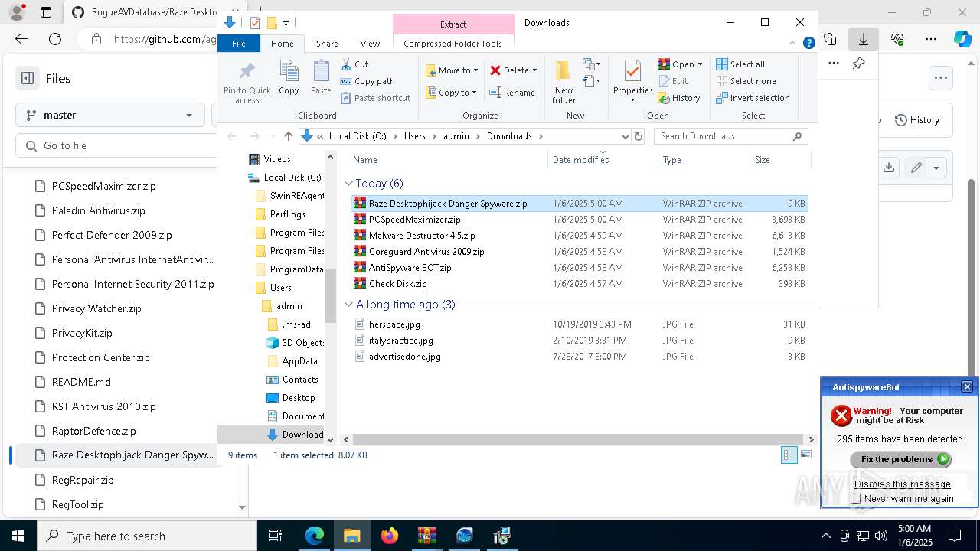Check Never warn me again box
The height and width of the screenshot is (551, 980).
pos(856,499)
